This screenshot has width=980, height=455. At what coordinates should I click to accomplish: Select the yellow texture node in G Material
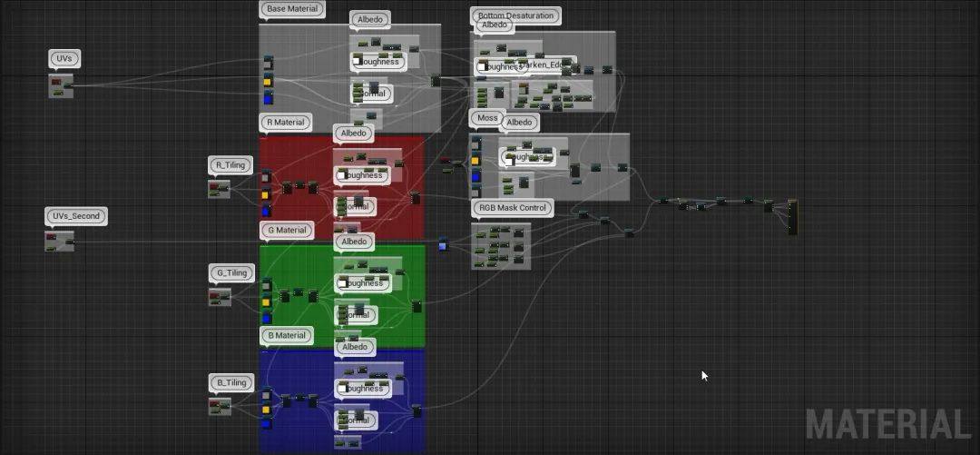pos(266,302)
